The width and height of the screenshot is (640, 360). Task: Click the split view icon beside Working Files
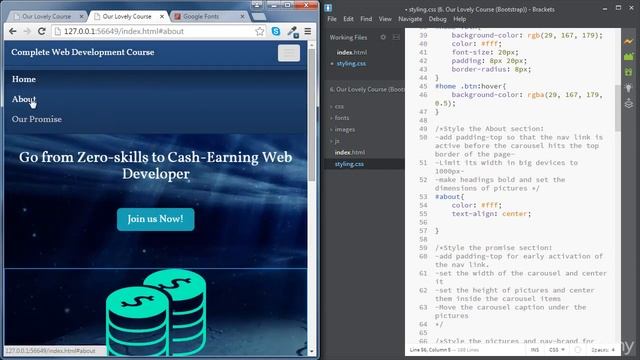tap(396, 37)
